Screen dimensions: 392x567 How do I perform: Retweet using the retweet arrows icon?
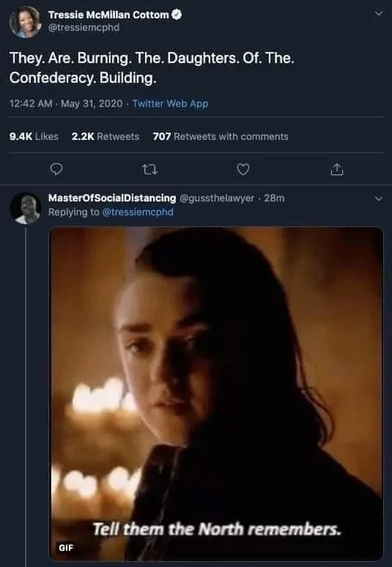(149, 169)
